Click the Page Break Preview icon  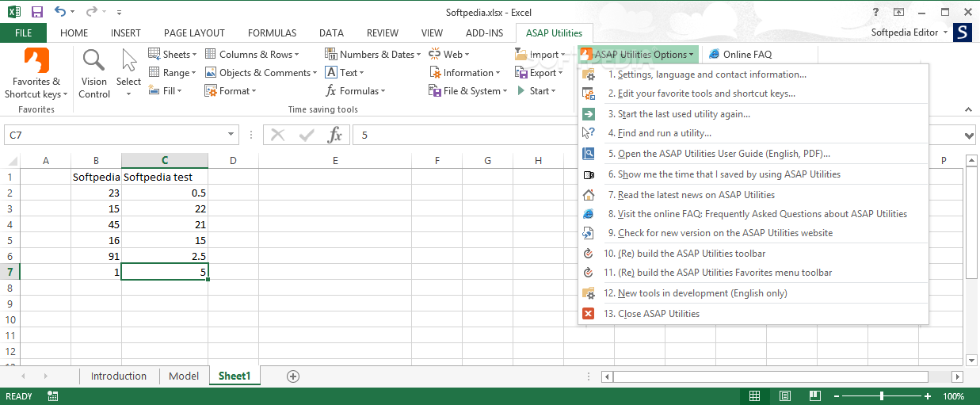pyautogui.click(x=814, y=396)
